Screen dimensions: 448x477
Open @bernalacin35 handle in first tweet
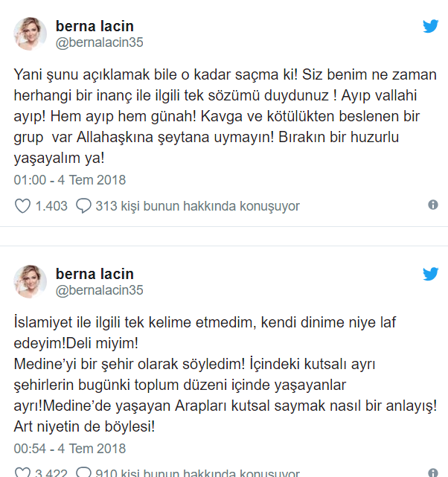99,42
